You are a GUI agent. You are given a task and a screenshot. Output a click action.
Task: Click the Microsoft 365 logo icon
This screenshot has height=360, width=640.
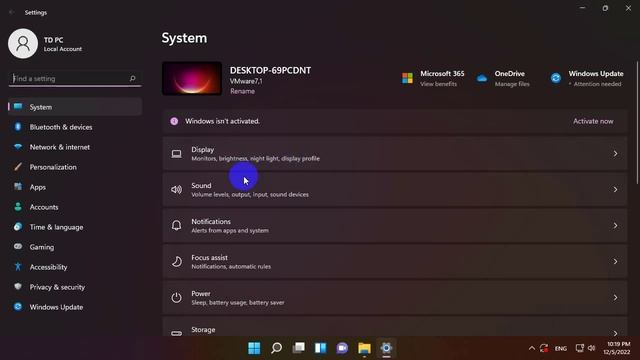407,78
